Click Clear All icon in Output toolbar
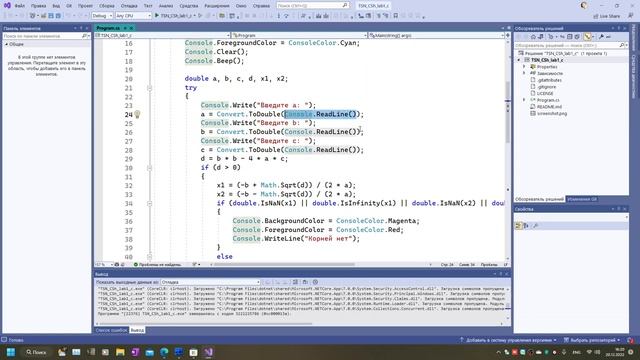640x360 pixels. tap(295, 282)
